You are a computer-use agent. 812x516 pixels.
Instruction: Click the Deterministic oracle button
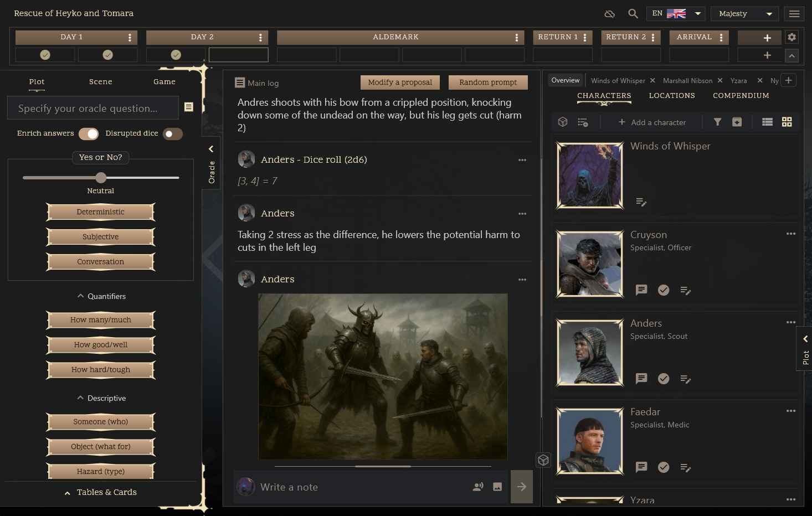(101, 212)
